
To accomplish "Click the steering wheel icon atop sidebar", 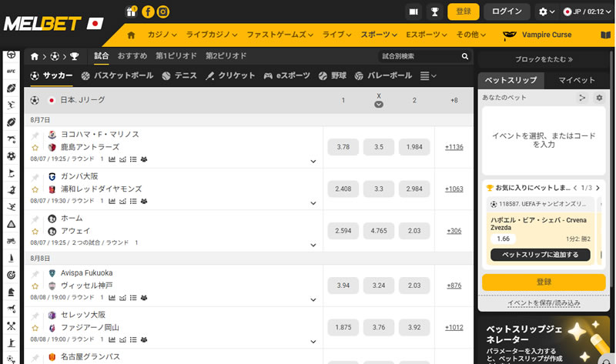I will (11, 55).
